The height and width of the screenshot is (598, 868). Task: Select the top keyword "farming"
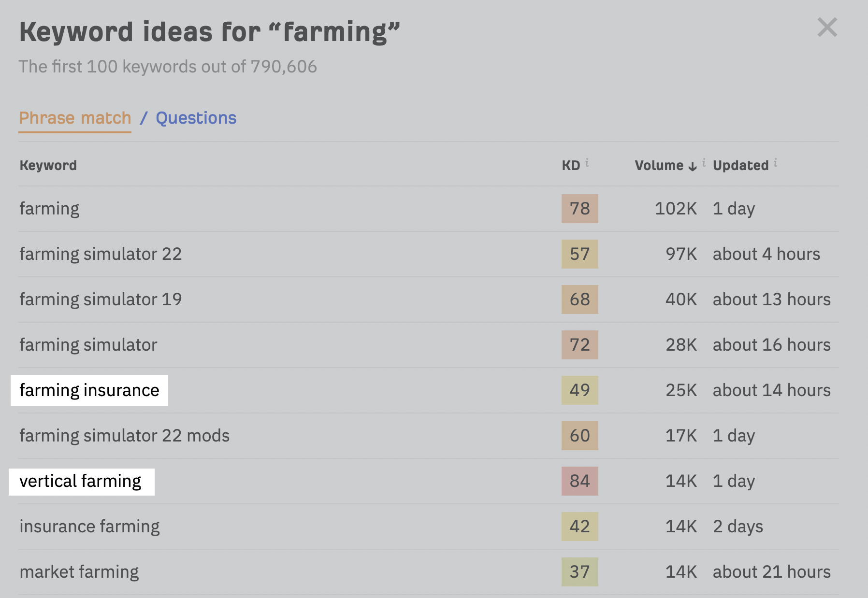tap(49, 208)
